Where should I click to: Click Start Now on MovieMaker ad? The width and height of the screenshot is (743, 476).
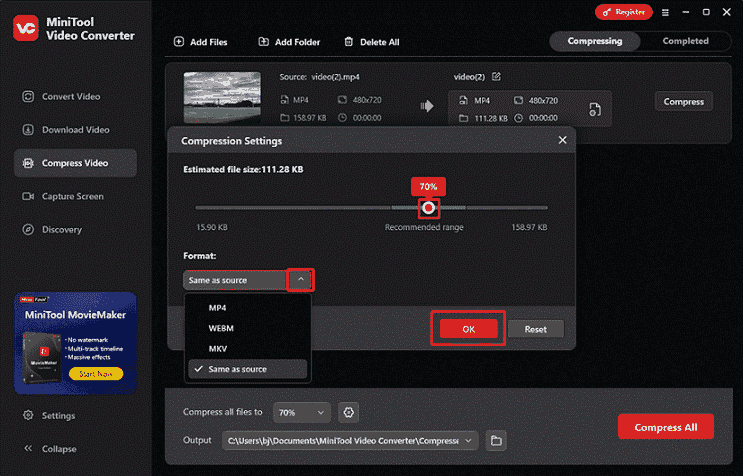[x=96, y=374]
